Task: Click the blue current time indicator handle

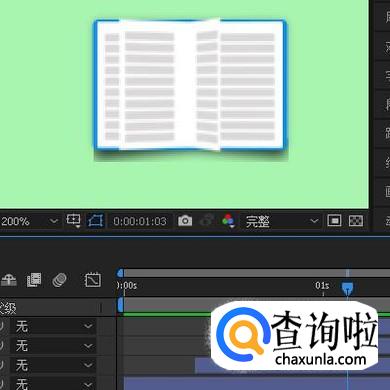Action: 347,288
